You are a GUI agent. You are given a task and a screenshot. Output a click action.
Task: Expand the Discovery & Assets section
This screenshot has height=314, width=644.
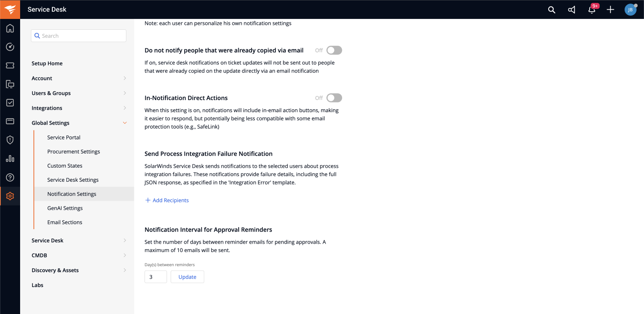(x=79, y=270)
